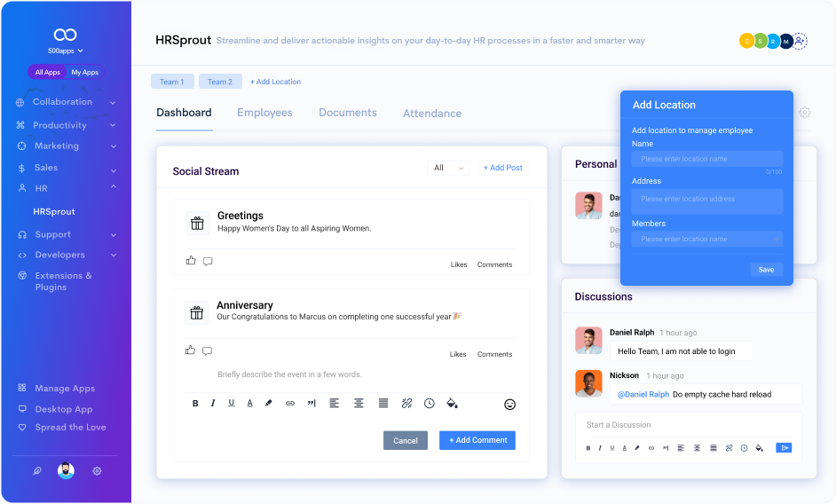Open the settings gear beside the Attendance tab
836x504 pixels.
[805, 113]
